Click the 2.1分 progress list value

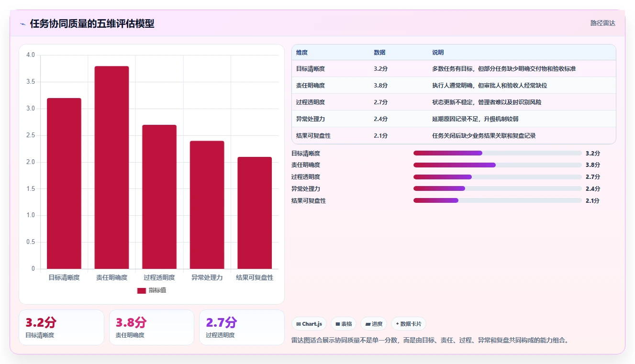pyautogui.click(x=592, y=201)
